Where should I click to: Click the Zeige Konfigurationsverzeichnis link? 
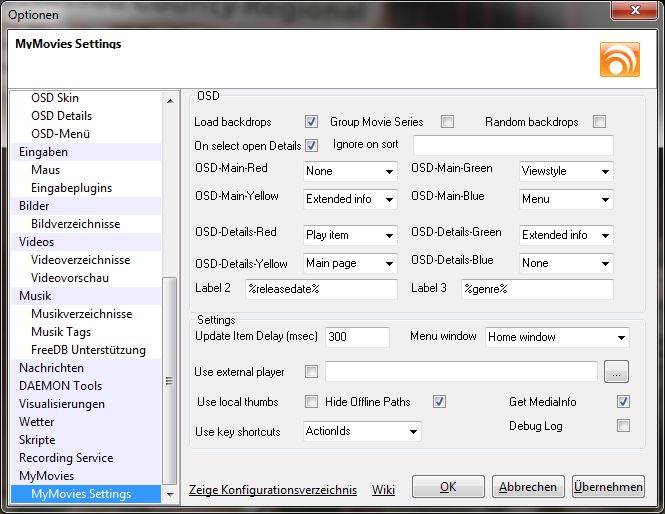click(x=272, y=490)
